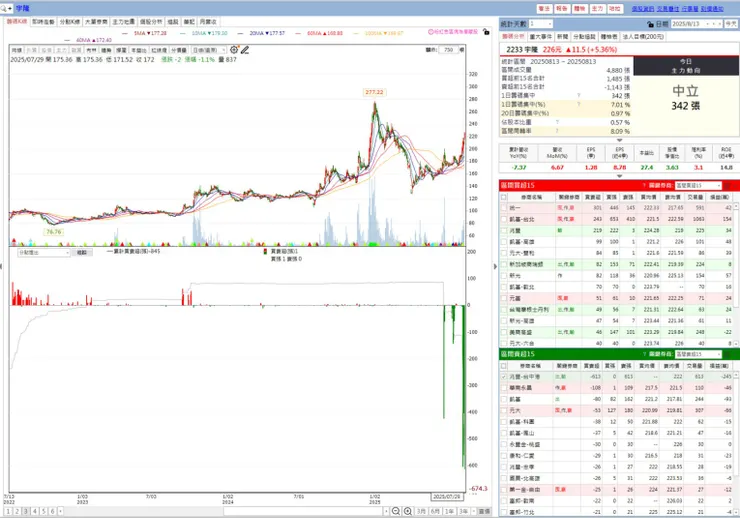Toggle the lock icon beside 日期

pos(650,24)
